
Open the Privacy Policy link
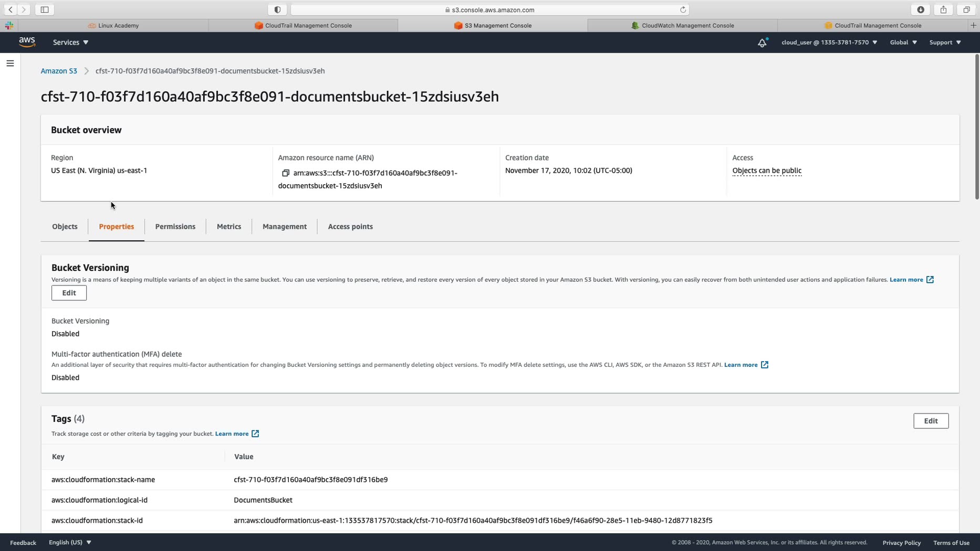tap(901, 543)
